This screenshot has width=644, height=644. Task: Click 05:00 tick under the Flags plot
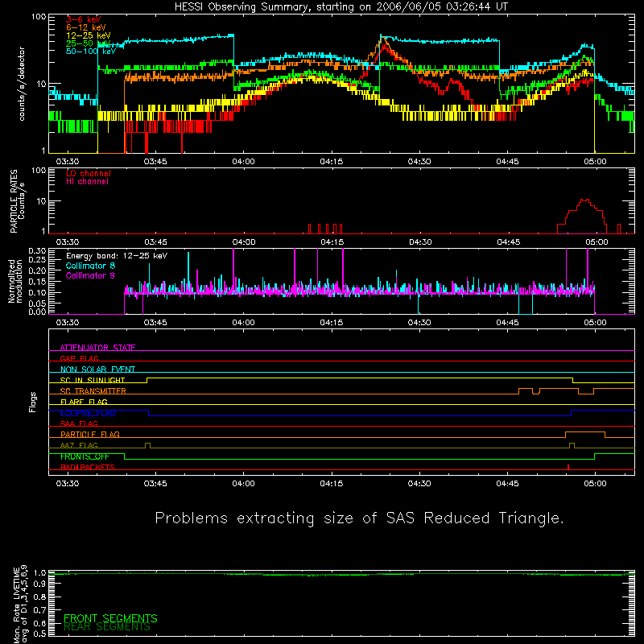tap(595, 484)
